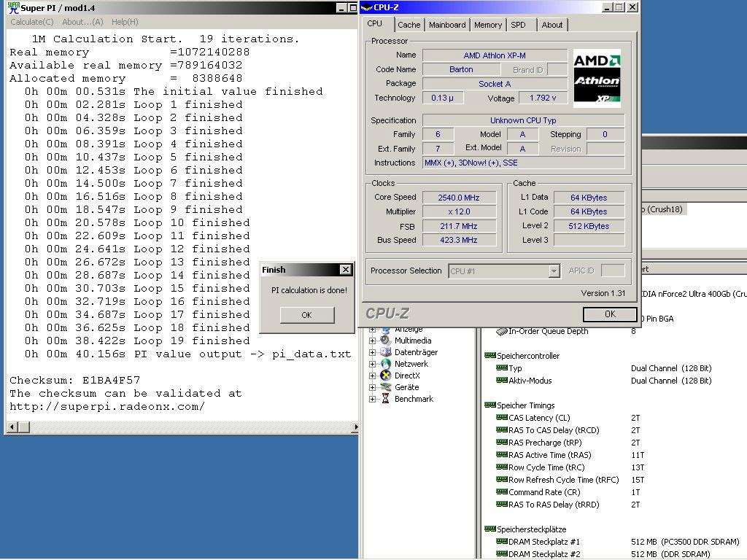The height and width of the screenshot is (560, 747).
Task: Select the Benchmark hourglass icon
Action: (x=385, y=399)
